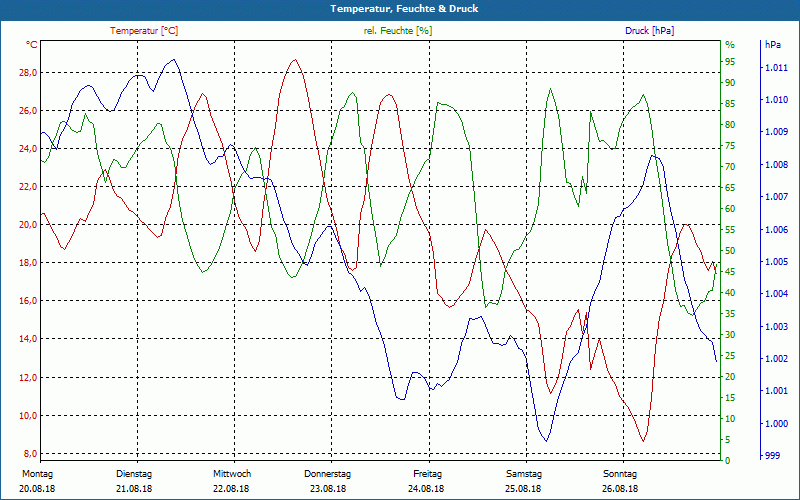Click the 50 humidity axis value
This screenshot has width=800, height=500.
click(731, 251)
